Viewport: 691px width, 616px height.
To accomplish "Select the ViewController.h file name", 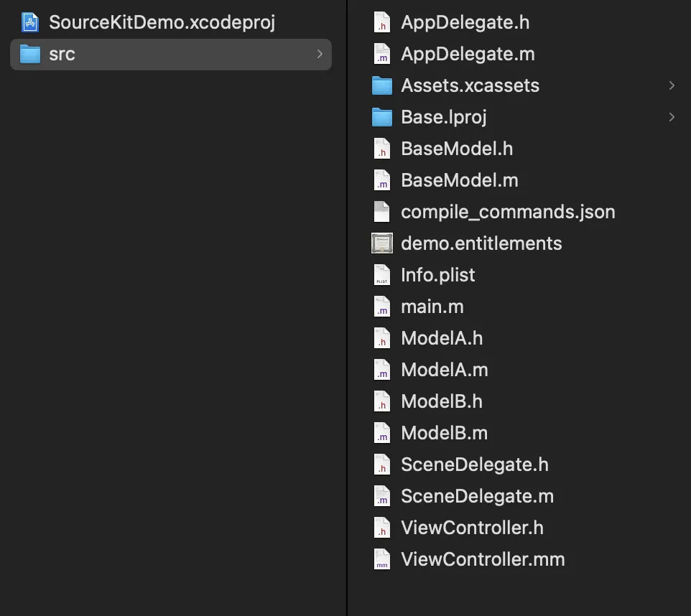I will pos(472,528).
